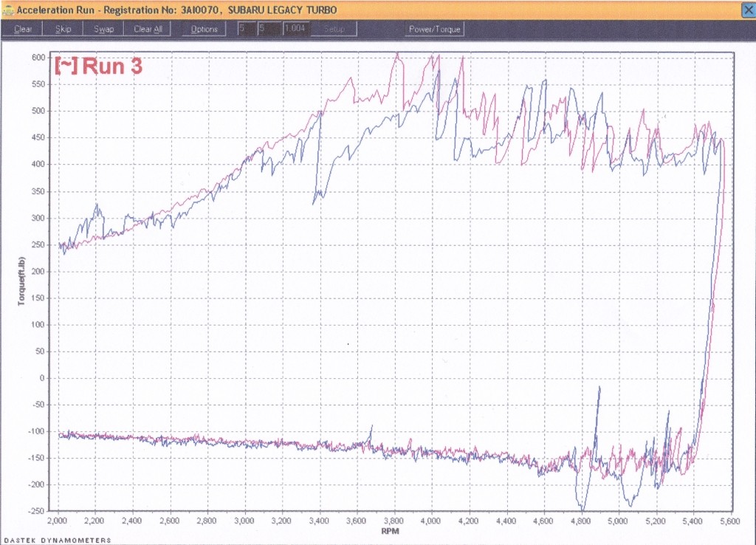Click the greyed-out Setup button
Screen dimensions: 756x545
334,29
